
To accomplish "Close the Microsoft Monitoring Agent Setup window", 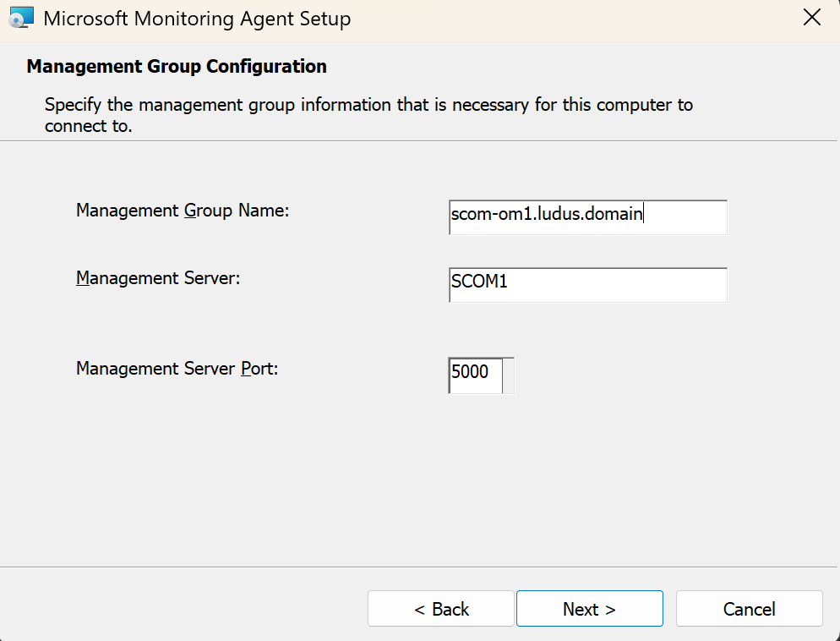I will click(812, 18).
